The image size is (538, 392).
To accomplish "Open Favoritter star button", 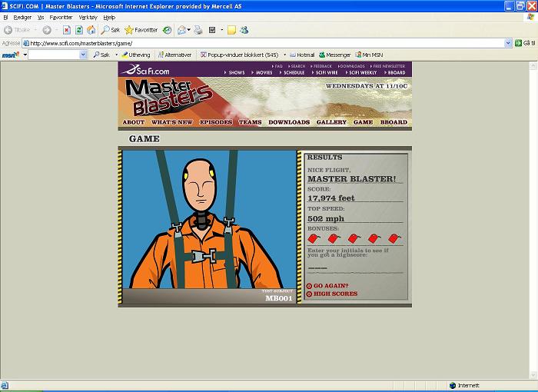I will click(x=141, y=30).
